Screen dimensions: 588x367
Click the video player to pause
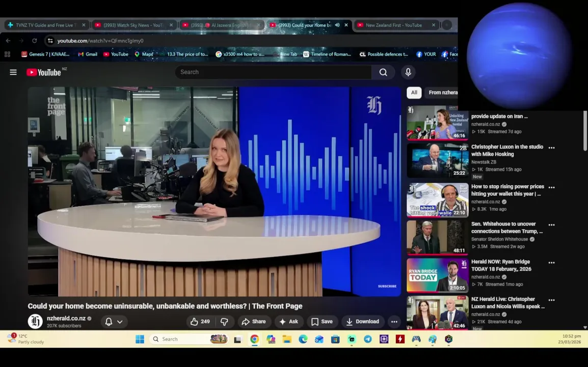click(x=214, y=191)
